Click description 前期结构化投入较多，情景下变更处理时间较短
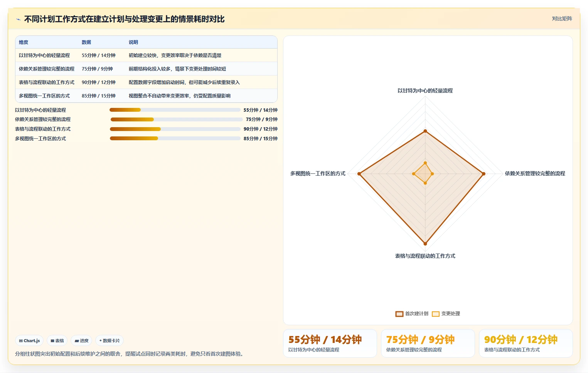The image size is (588, 373). (x=177, y=69)
